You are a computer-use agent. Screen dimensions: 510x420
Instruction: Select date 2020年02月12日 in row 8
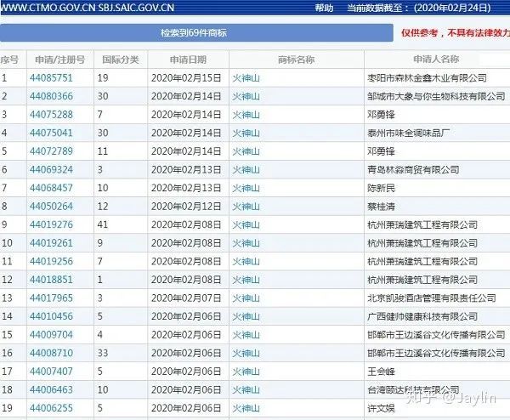pyautogui.click(x=186, y=206)
